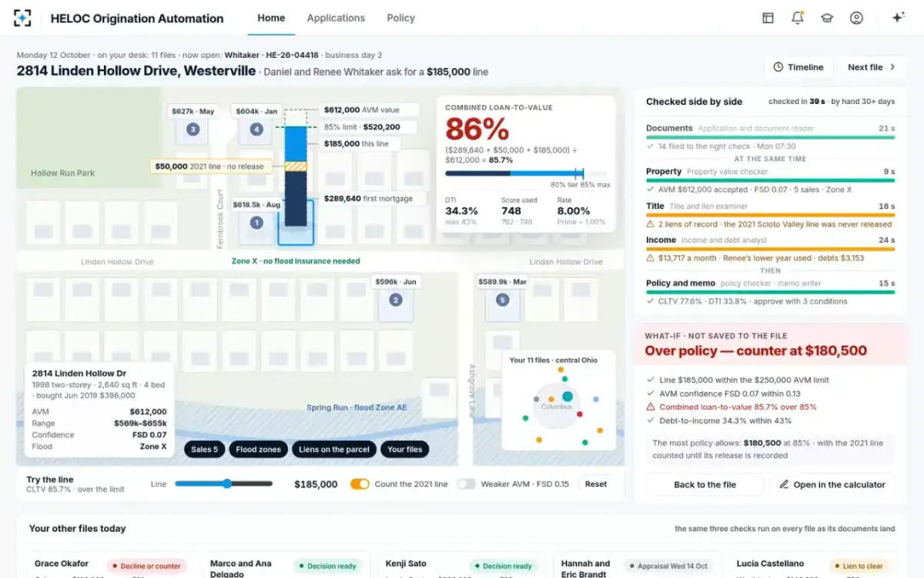Disable Count the 2021 line switch
The width and height of the screenshot is (924, 578).
[360, 484]
